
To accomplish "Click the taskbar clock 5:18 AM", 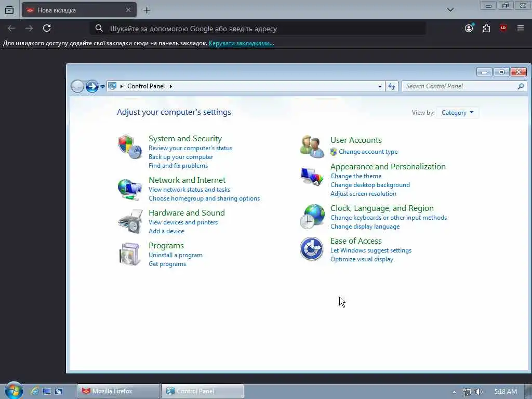I will click(506, 392).
